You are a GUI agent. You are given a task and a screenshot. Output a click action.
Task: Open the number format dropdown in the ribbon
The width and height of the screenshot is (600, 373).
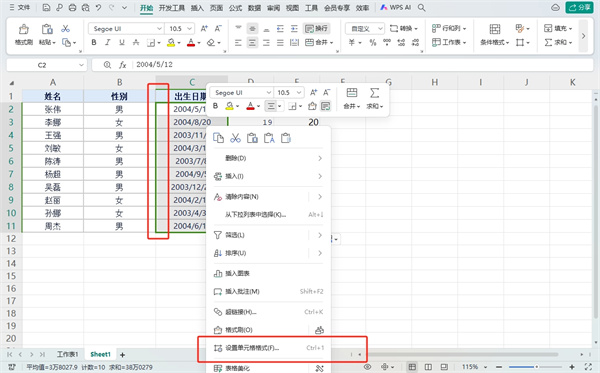pyautogui.click(x=365, y=29)
